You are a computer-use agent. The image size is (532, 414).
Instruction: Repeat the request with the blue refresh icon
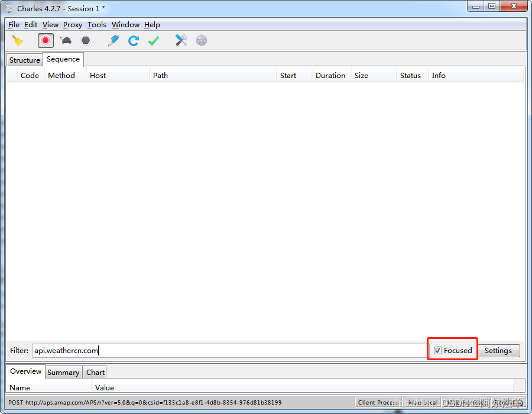(134, 41)
